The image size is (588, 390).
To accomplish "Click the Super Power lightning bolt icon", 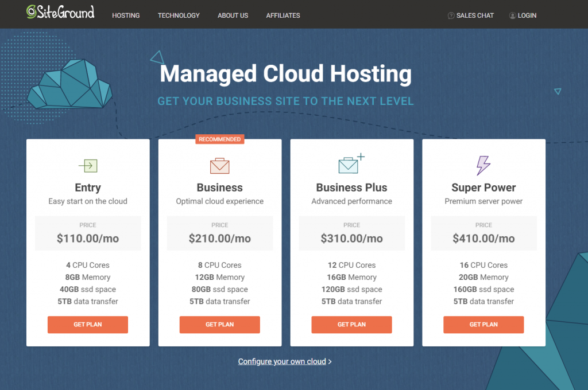I will (483, 165).
